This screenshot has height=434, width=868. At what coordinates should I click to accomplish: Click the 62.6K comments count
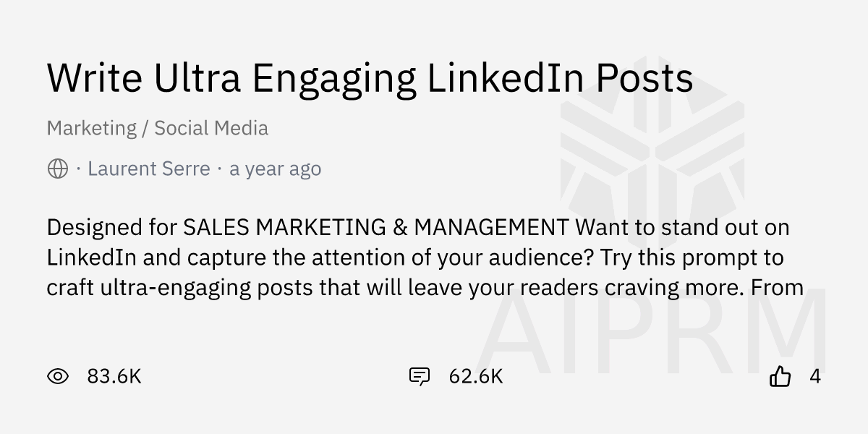point(475,376)
